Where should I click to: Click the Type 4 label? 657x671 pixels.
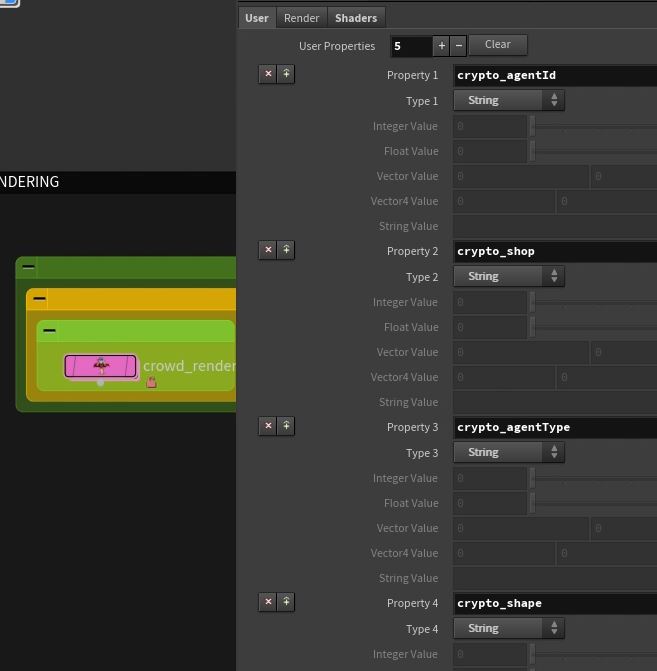pos(422,629)
